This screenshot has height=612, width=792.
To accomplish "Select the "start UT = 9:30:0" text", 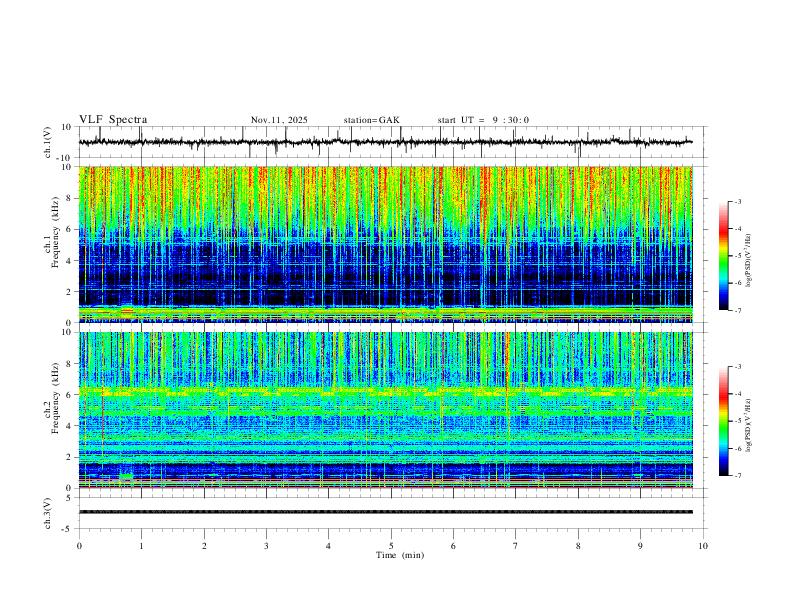I will pyautogui.click(x=483, y=120).
